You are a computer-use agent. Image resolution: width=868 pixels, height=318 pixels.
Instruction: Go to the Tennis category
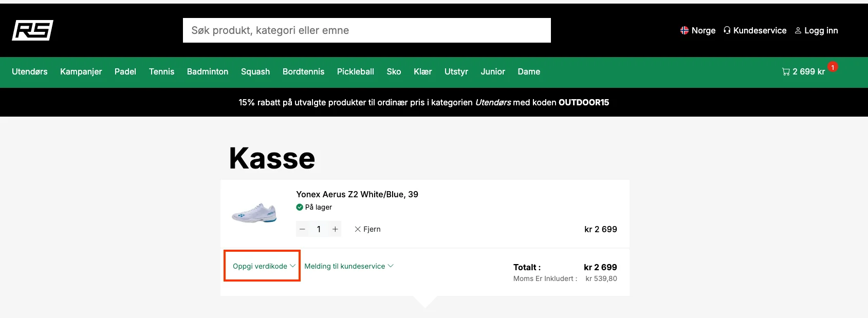pos(162,72)
